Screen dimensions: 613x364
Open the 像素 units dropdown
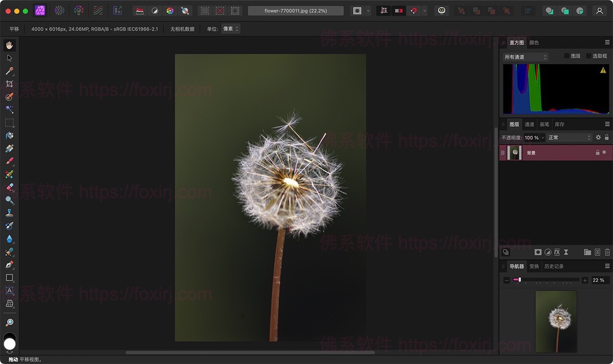pos(230,29)
